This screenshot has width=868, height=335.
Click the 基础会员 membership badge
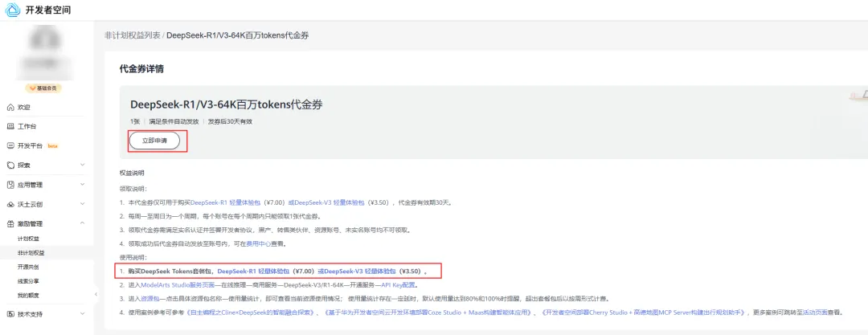(x=43, y=88)
